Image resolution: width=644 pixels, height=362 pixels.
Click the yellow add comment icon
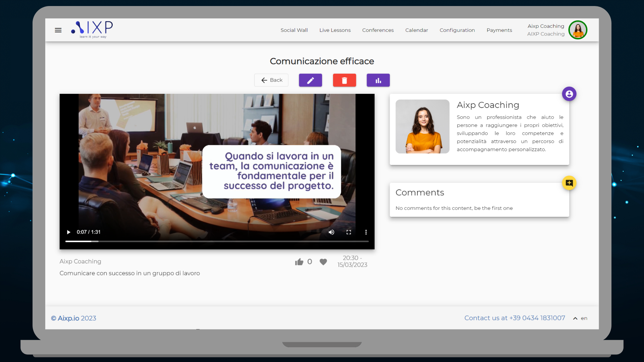(569, 183)
